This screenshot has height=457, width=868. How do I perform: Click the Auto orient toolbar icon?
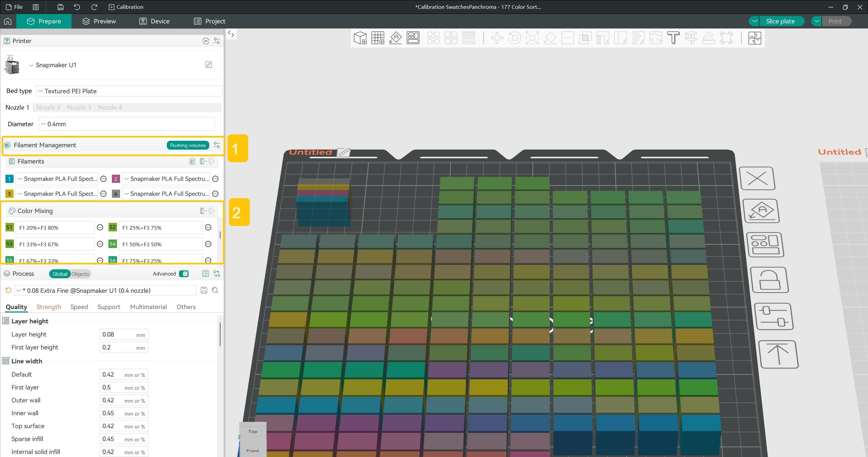395,38
